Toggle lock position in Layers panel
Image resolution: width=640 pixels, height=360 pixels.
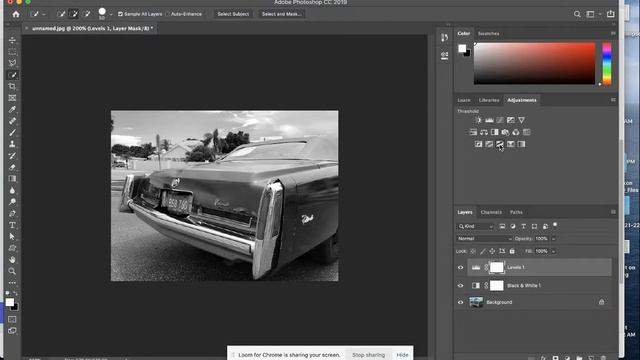tap(492, 251)
